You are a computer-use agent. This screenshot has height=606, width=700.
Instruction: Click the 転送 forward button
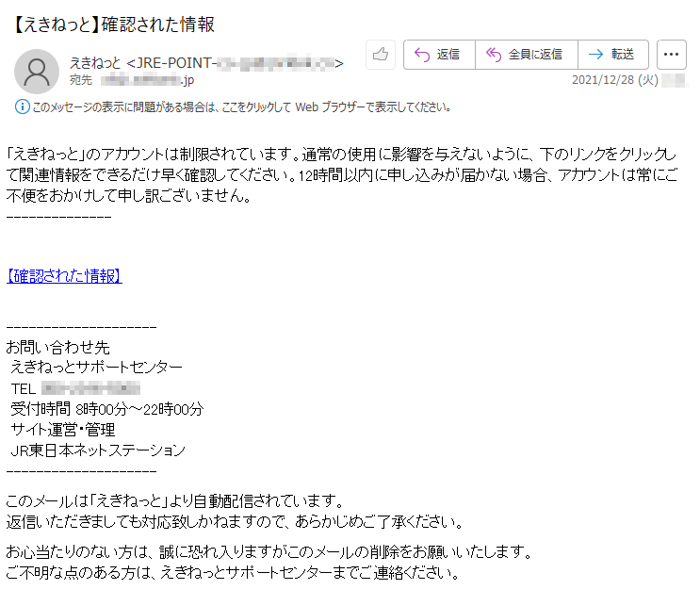point(613,55)
